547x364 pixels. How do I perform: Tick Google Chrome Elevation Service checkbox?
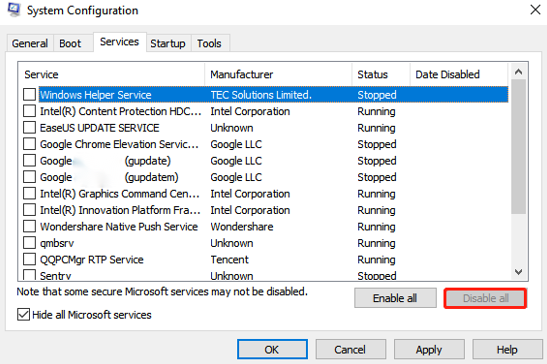click(x=29, y=144)
